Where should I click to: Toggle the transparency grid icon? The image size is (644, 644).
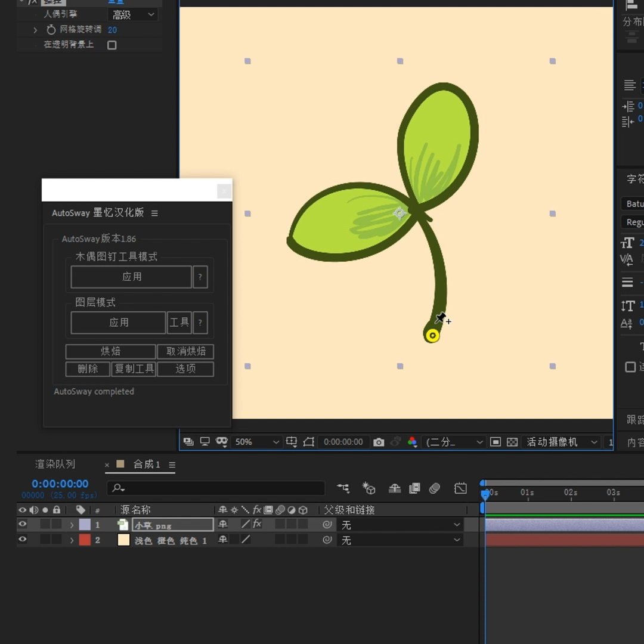[512, 442]
